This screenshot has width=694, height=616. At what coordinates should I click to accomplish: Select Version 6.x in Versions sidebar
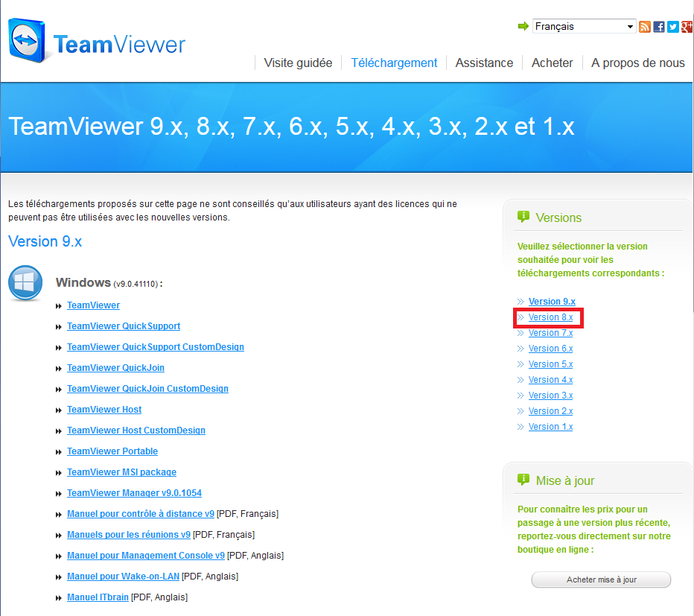point(550,349)
